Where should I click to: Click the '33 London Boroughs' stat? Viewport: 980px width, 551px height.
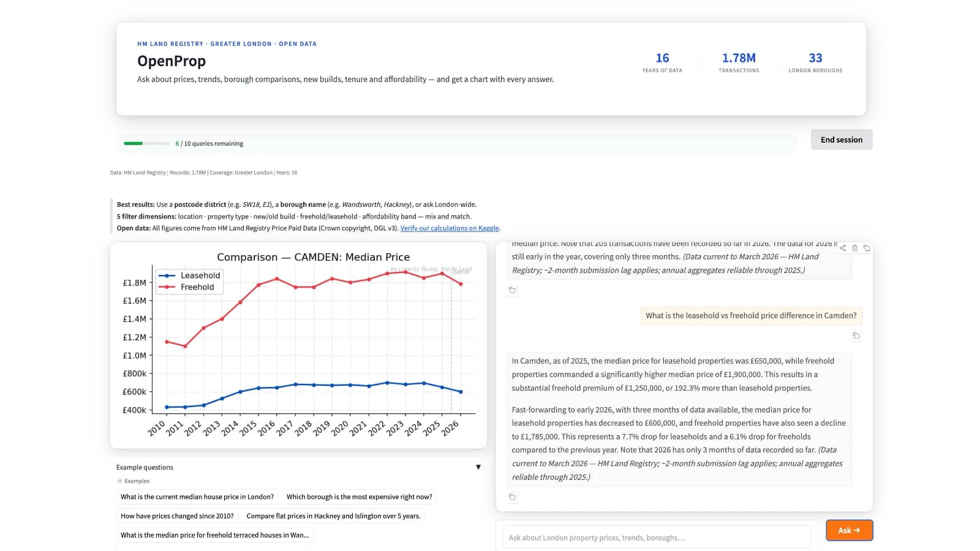(x=815, y=62)
